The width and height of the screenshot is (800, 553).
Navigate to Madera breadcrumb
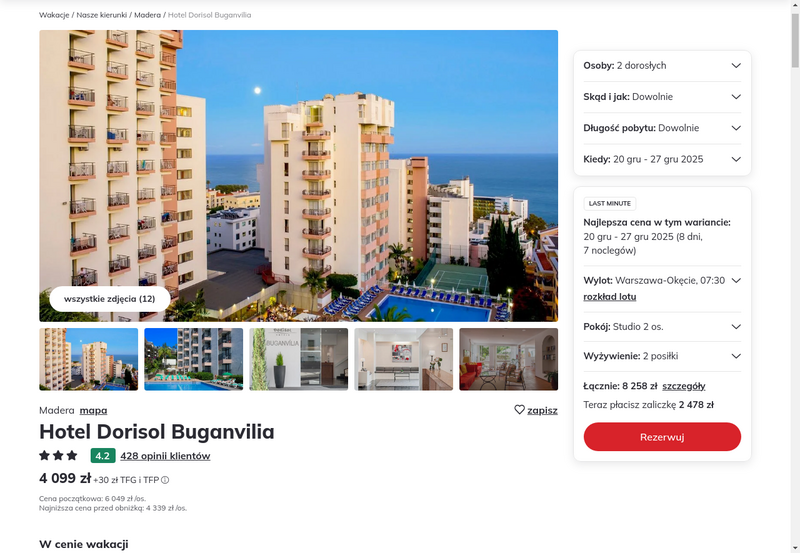[147, 15]
